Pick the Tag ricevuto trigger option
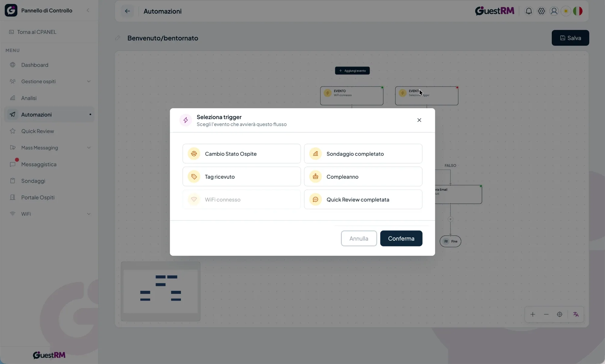 [241, 177]
